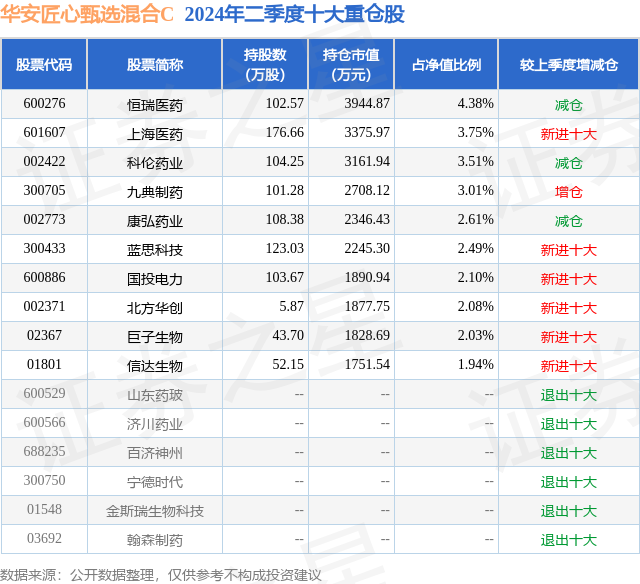Select stock name 上海医药
This screenshot has height=584, width=640.
(155, 134)
